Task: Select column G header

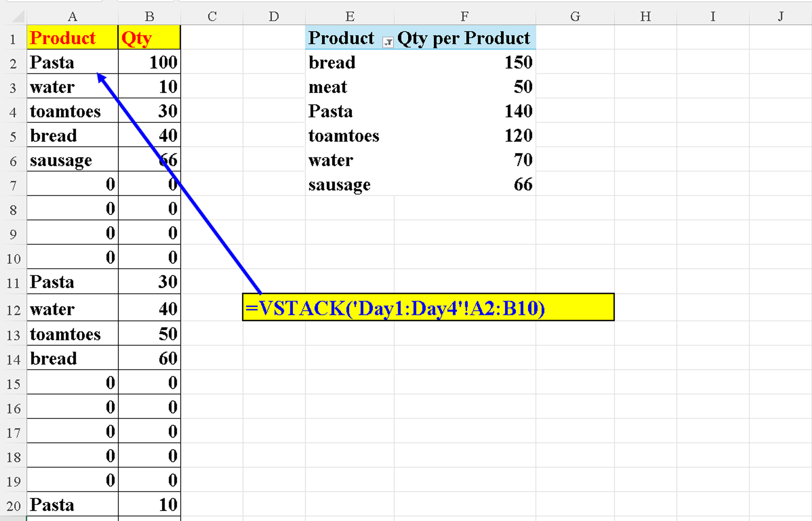Action: coord(575,16)
